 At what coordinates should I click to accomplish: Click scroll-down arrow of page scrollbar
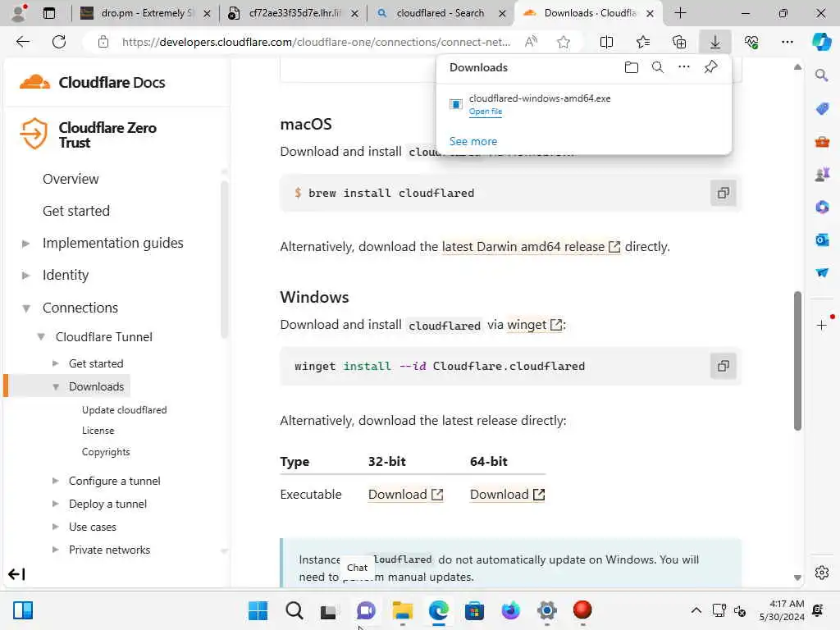coord(797,577)
